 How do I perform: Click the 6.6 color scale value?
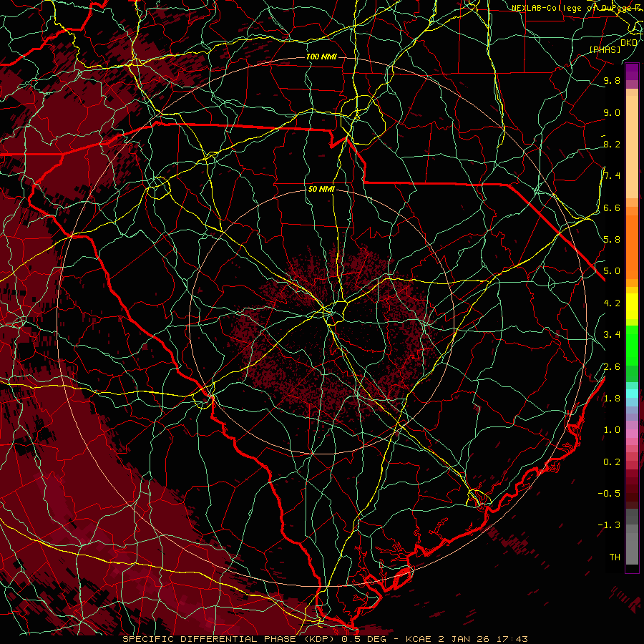[x=612, y=208]
